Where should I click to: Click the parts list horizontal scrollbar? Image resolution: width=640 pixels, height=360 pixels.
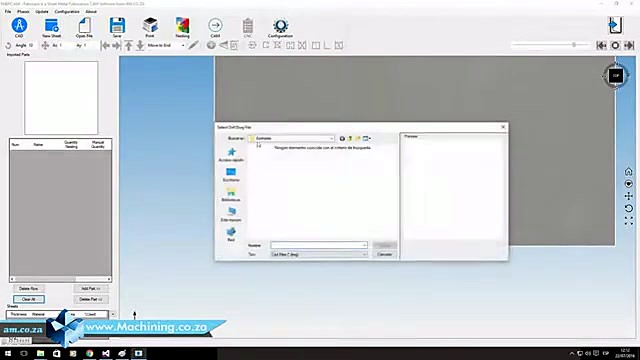click(60, 279)
